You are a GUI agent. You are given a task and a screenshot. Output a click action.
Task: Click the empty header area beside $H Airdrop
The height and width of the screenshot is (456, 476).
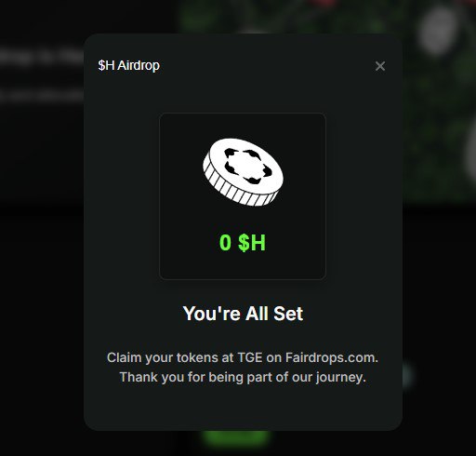click(x=267, y=66)
